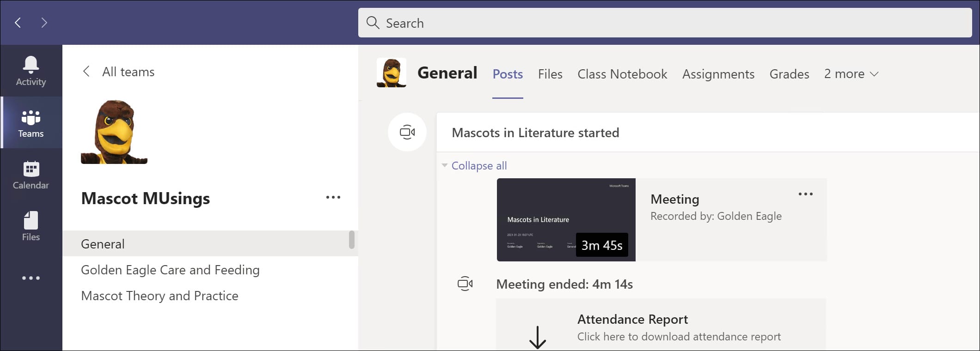Expand the "2 more" tabs dropdown
Viewport: 980px width, 351px height.
[851, 74]
